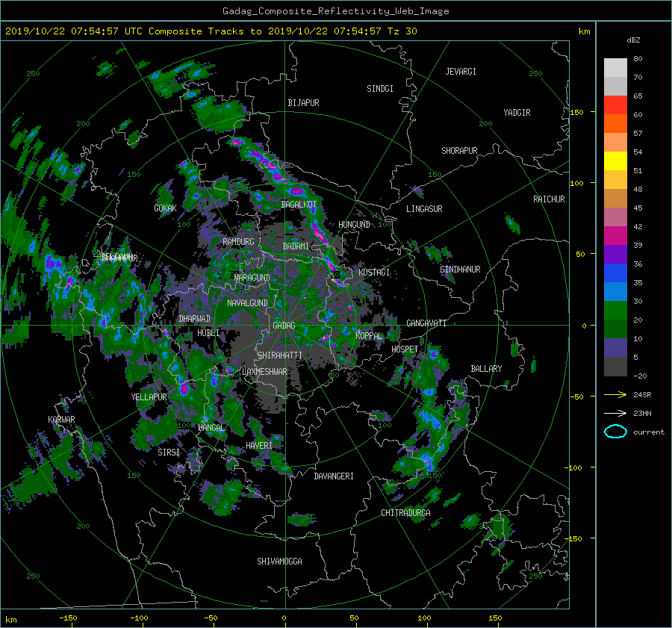672x628 pixels.
Task: Select the red 60 dBZ color swatch
Action: [615, 105]
